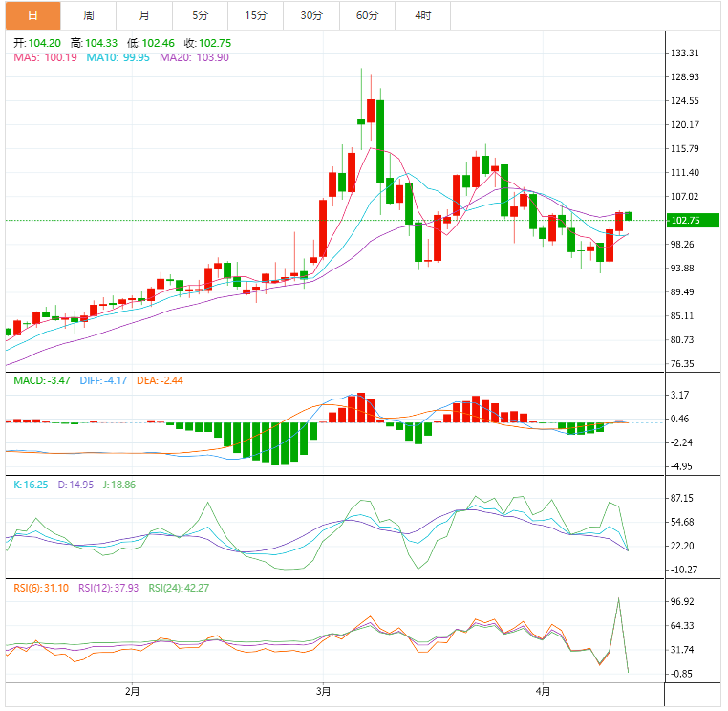Switch to the 5分 interval tab
The image size is (728, 711).
pos(200,15)
